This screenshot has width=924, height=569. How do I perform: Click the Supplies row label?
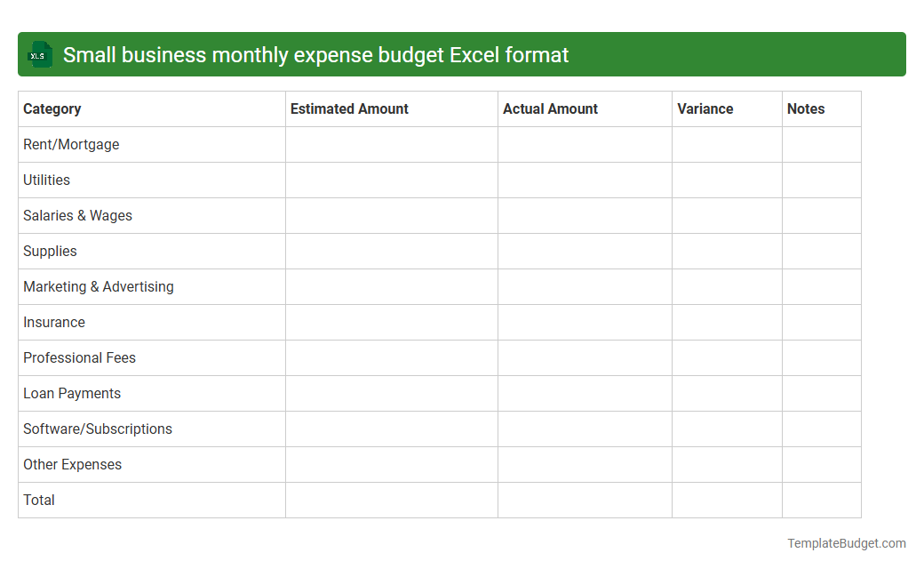pyautogui.click(x=50, y=251)
